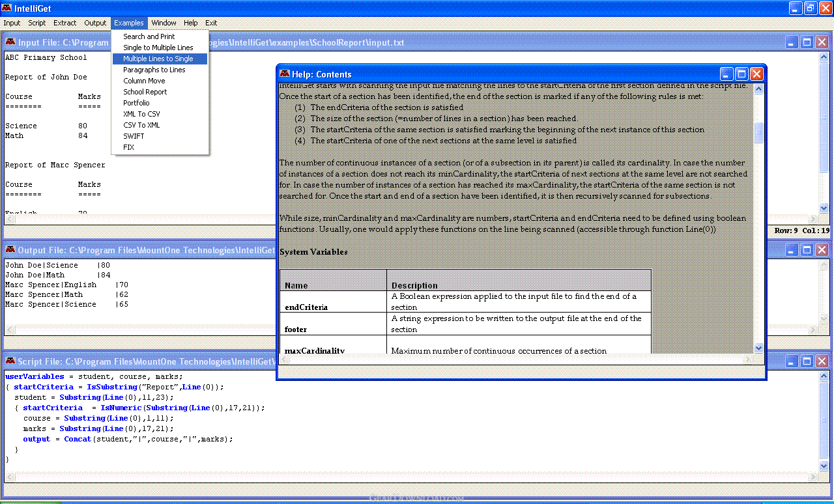The height and width of the screenshot is (504, 834).
Task: Open the Window menu
Action: pyautogui.click(x=164, y=23)
